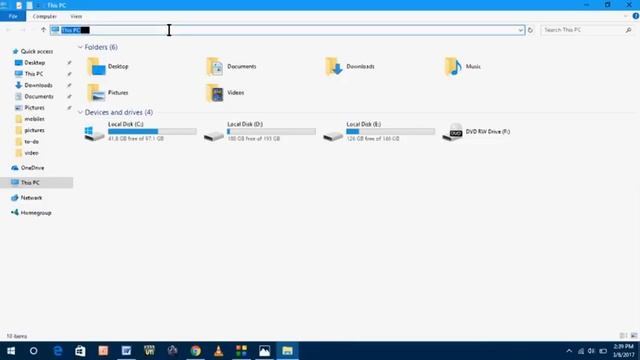The width and height of the screenshot is (640, 360).
Task: Open the Store from taskbar
Action: 80,351
